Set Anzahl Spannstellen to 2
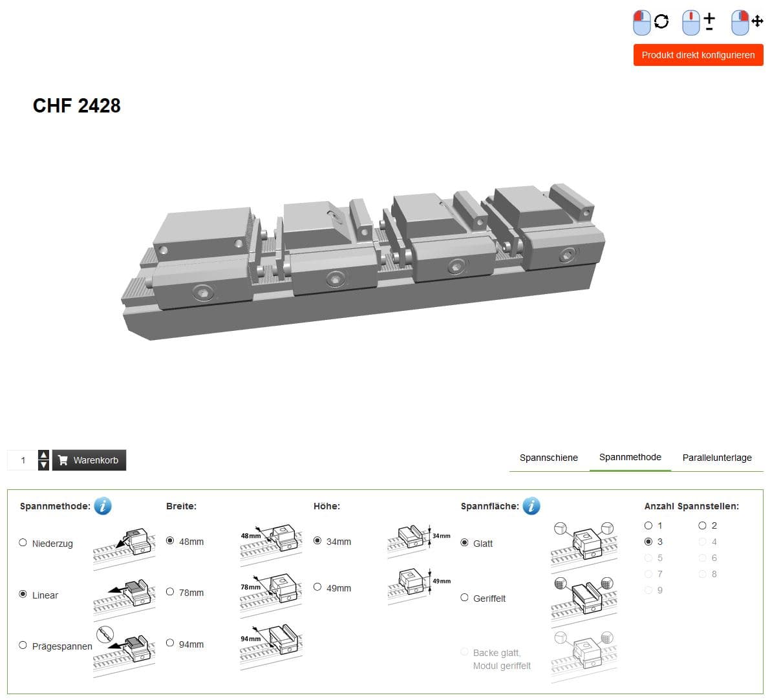The height and width of the screenshot is (700, 781). coord(703,525)
